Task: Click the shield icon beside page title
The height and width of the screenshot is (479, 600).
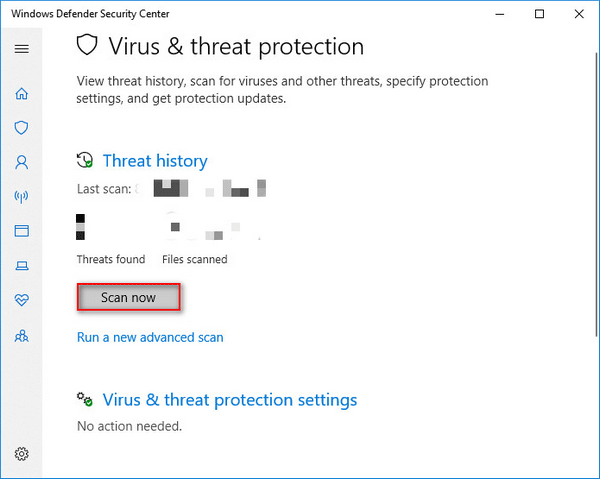Action: click(x=87, y=45)
